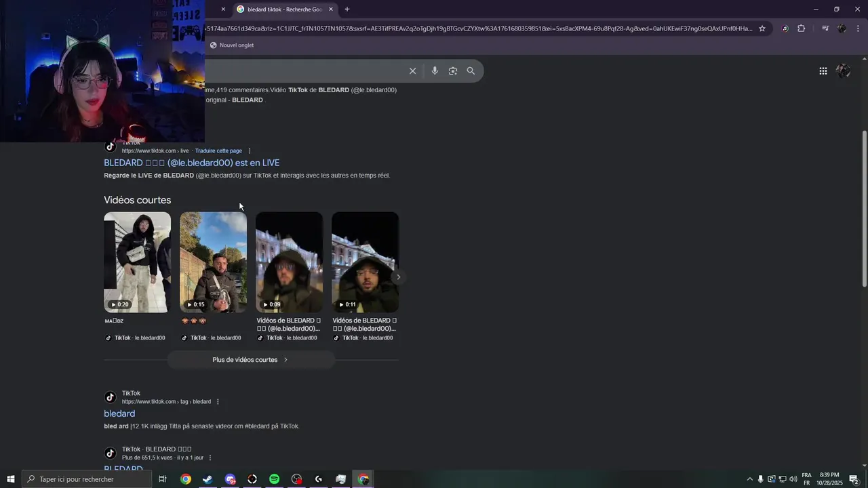Image resolution: width=868 pixels, height=488 pixels.
Task: Open the 'Nouvel onglet' bookmark
Action: (232, 45)
